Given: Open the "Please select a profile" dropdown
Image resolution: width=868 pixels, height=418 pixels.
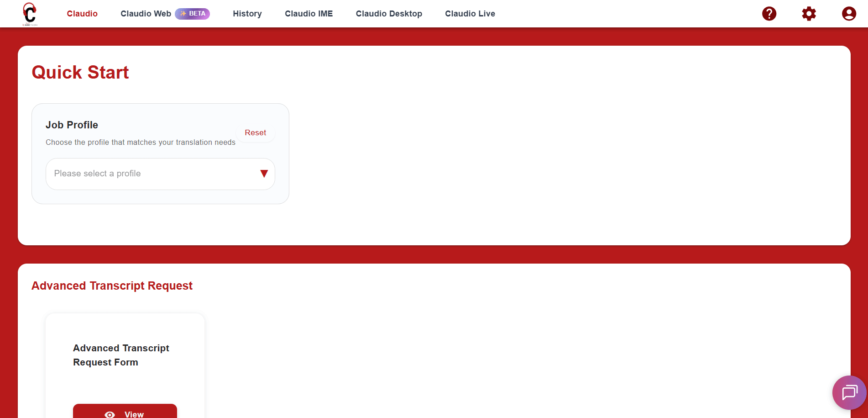Looking at the screenshot, I should (160, 174).
